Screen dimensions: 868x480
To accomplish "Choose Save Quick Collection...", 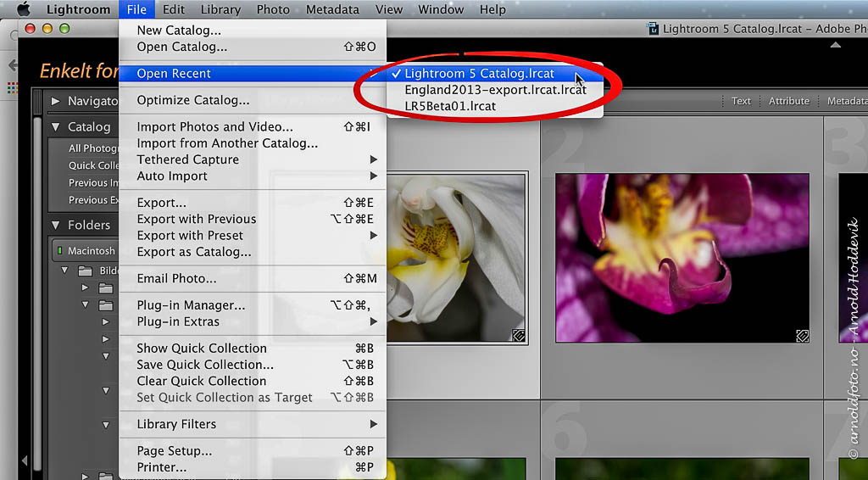I will [253, 365].
